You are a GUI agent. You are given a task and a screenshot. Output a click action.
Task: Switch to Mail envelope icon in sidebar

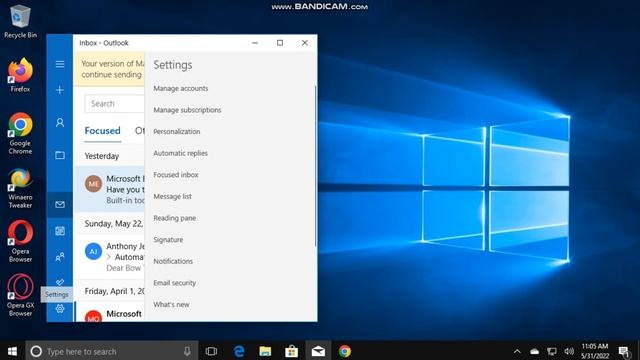60,204
